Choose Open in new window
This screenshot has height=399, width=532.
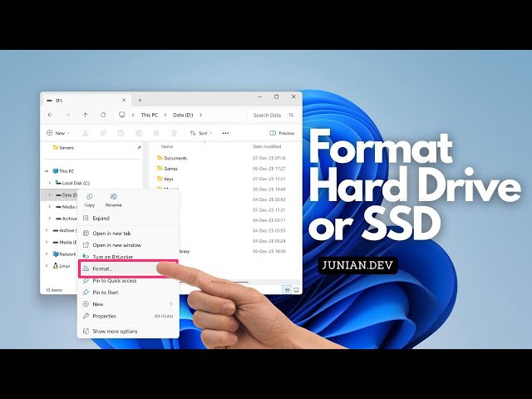pos(128,245)
